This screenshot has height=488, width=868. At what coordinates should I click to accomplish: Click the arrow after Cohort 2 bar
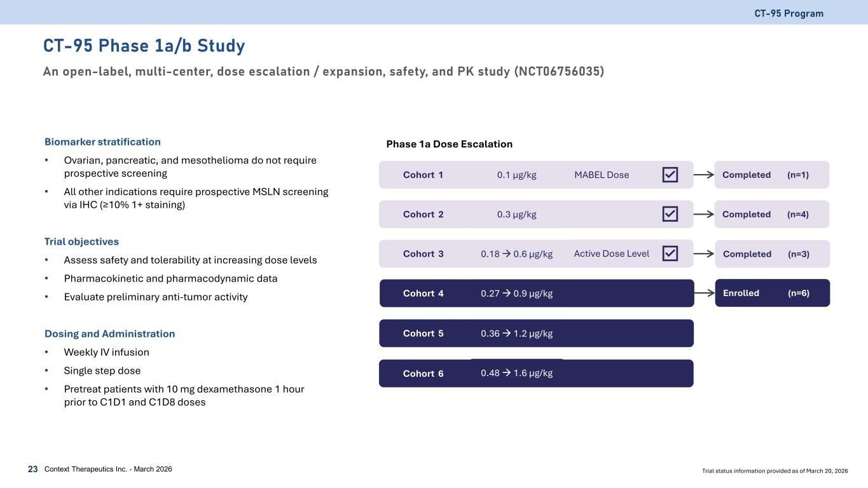coord(703,214)
